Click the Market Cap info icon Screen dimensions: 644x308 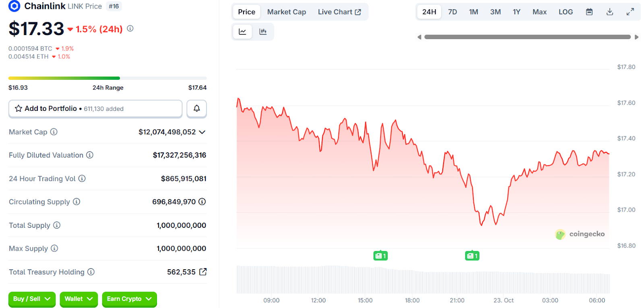pos(54,132)
